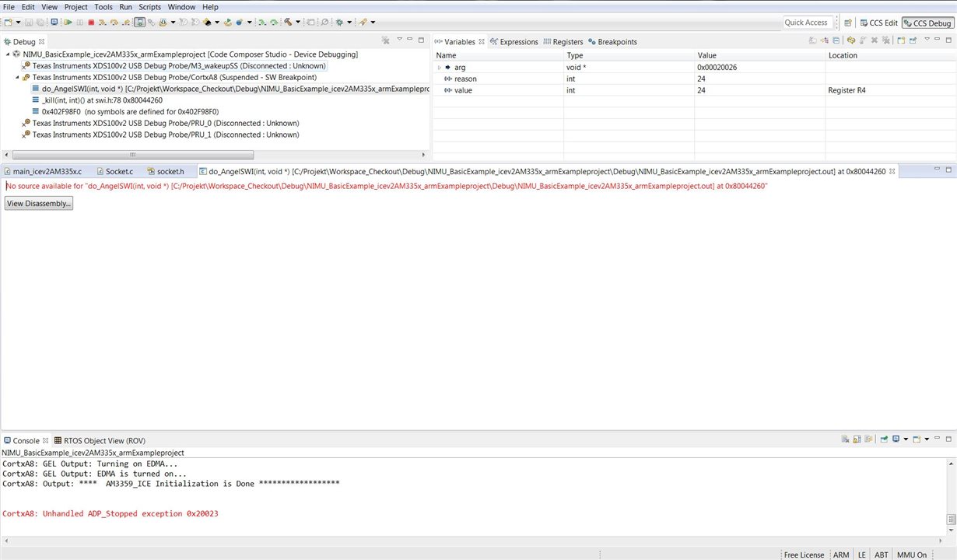Click the gear debug settings toolbar icon
Screen dimensions: 957x560
click(339, 23)
